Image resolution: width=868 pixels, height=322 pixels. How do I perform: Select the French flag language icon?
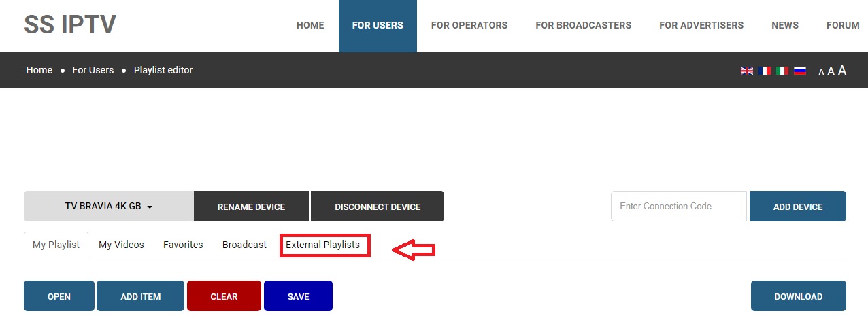tap(765, 71)
